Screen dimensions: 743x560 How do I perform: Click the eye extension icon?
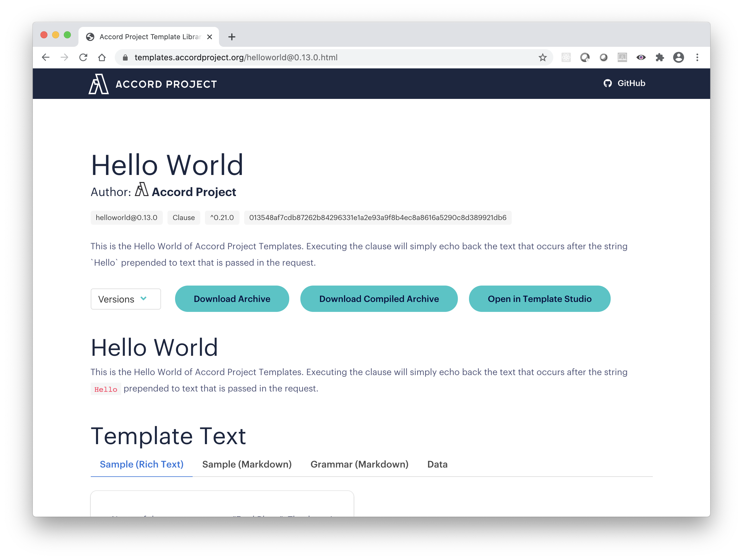click(x=641, y=58)
